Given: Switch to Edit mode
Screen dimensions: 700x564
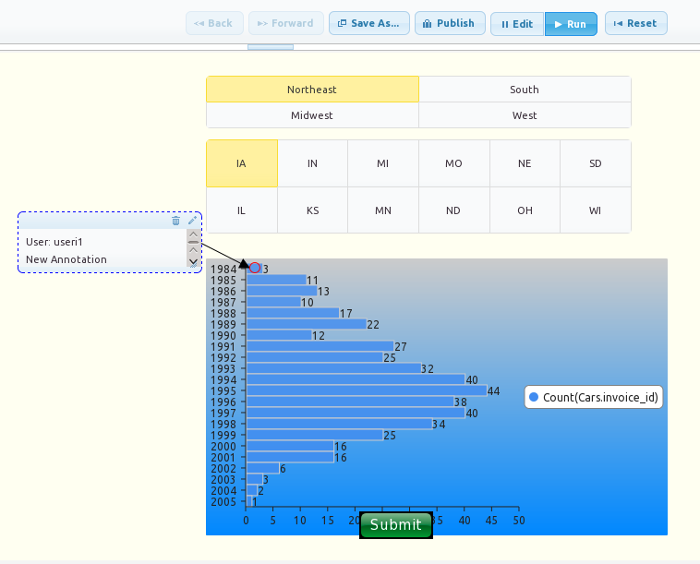Looking at the screenshot, I should pyautogui.click(x=517, y=24).
